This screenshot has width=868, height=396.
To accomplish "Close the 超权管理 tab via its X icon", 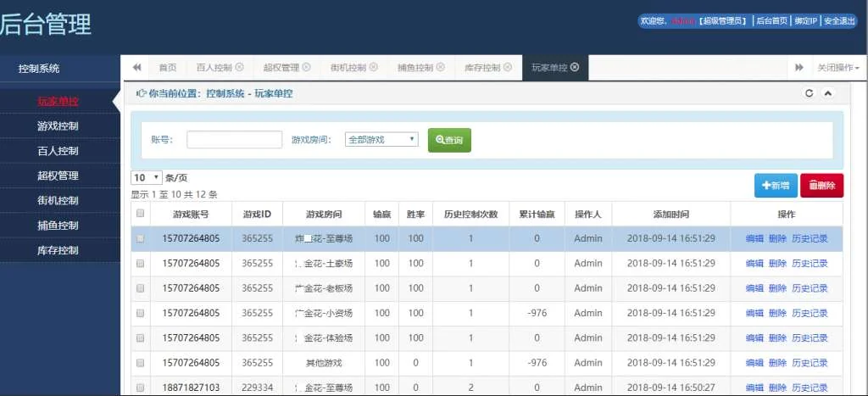I will [x=306, y=68].
